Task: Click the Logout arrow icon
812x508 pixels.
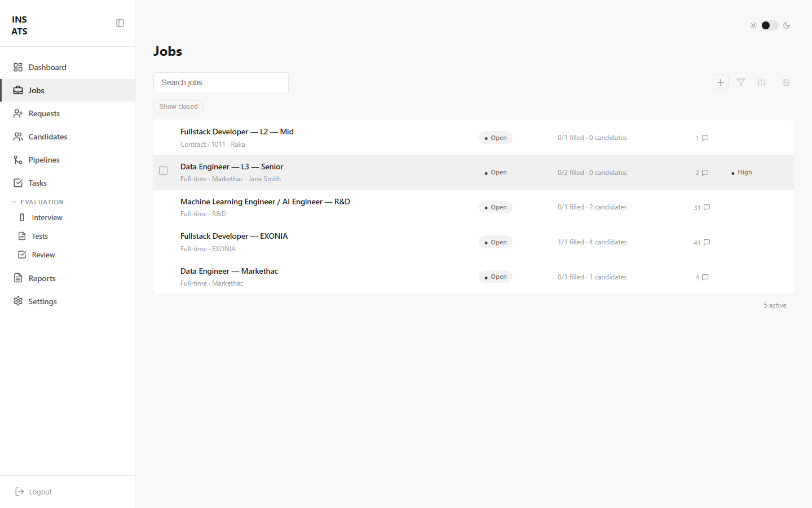Action: (x=20, y=492)
